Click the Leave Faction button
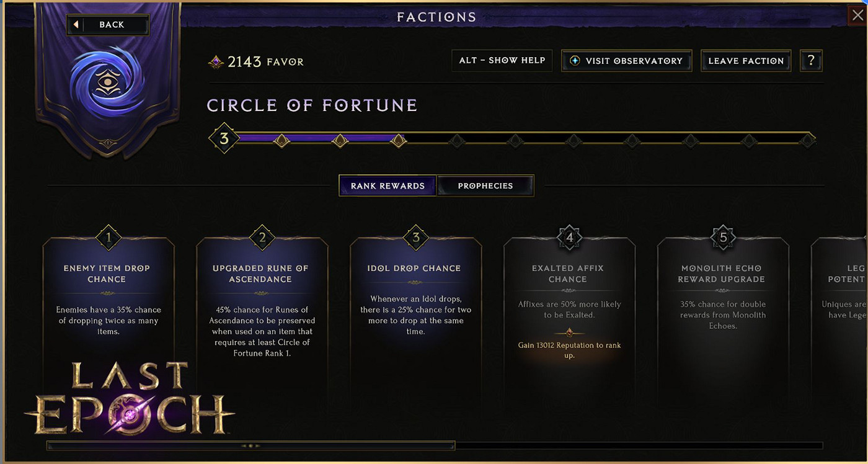868x464 pixels. pyautogui.click(x=746, y=61)
